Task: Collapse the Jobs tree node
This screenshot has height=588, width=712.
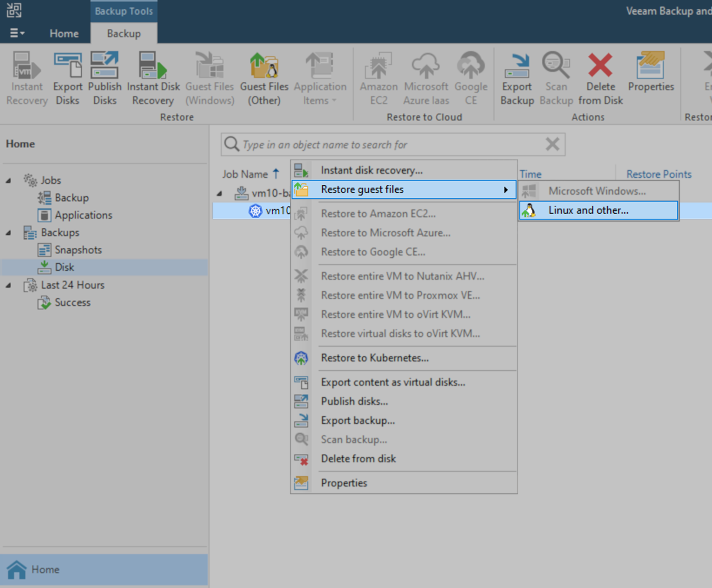Action: tap(9, 180)
